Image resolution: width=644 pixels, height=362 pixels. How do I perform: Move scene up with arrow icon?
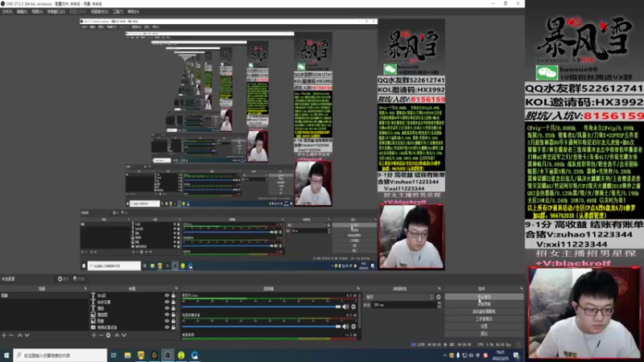(x=19, y=335)
